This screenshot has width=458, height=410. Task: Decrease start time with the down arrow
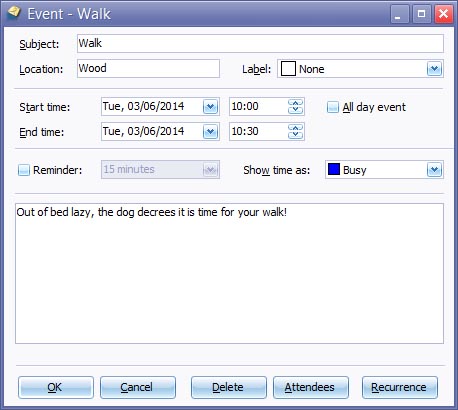(295, 110)
